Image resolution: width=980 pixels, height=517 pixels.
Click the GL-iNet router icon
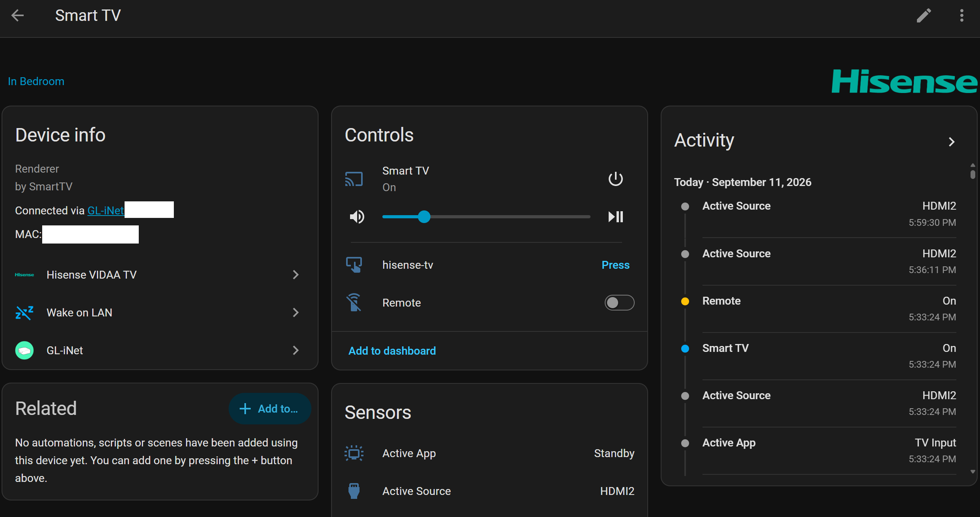point(24,350)
